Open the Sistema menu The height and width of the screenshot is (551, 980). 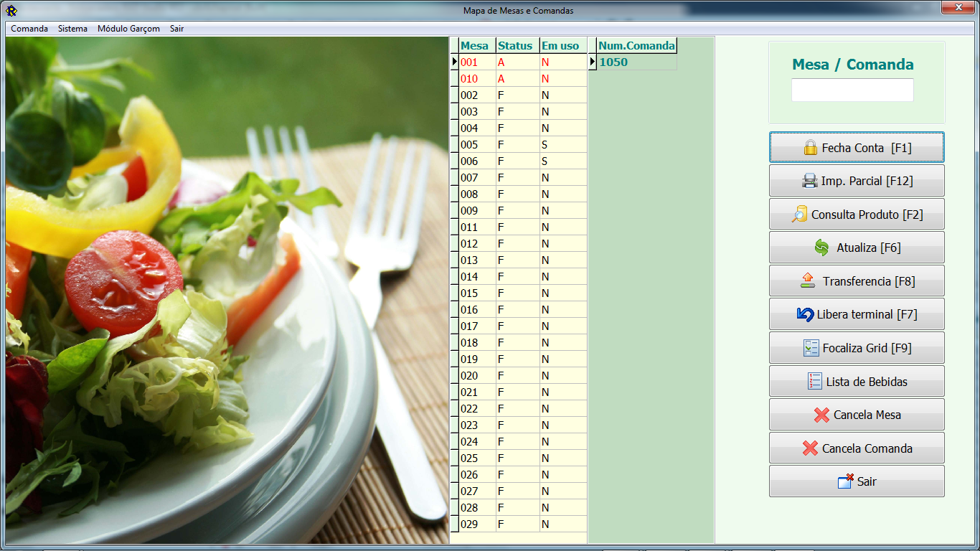tap(72, 29)
